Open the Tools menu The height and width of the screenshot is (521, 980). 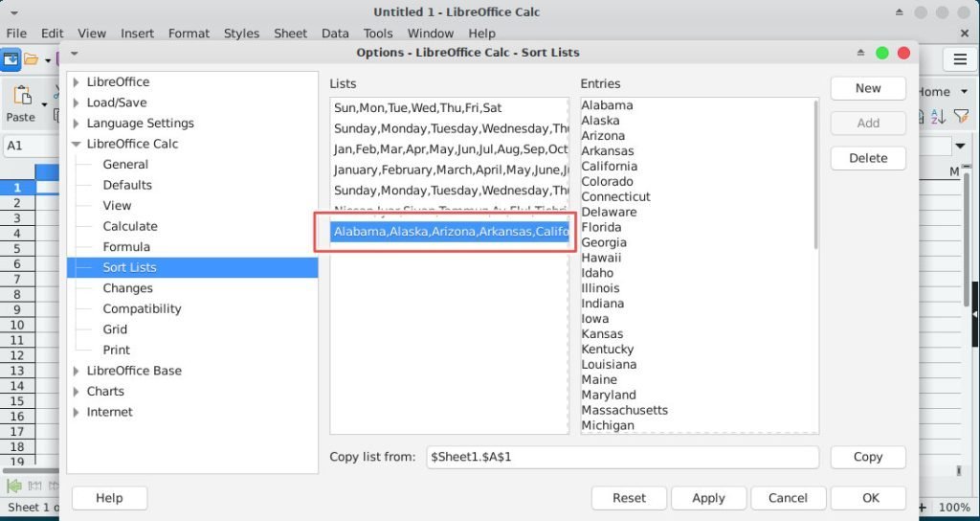[x=378, y=34]
